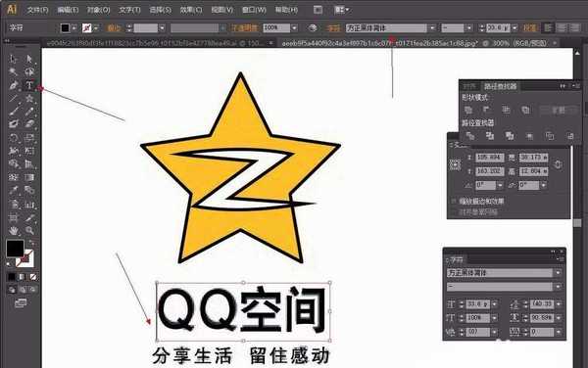Click the Crop pathfinder icon

(x=529, y=136)
